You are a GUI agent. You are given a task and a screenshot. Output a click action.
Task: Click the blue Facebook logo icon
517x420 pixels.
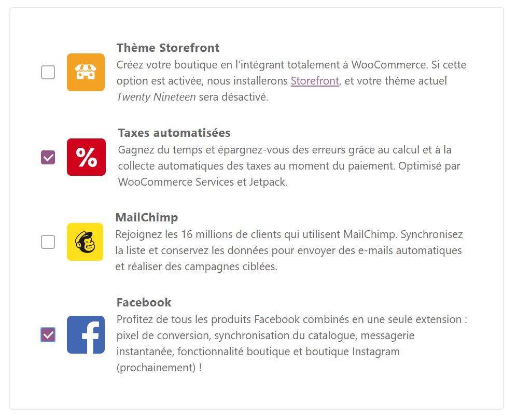[85, 334]
